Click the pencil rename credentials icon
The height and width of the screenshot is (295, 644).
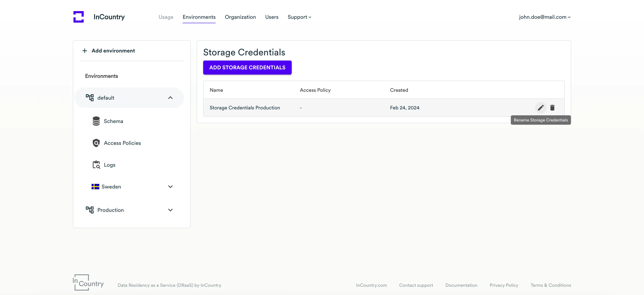tap(540, 108)
